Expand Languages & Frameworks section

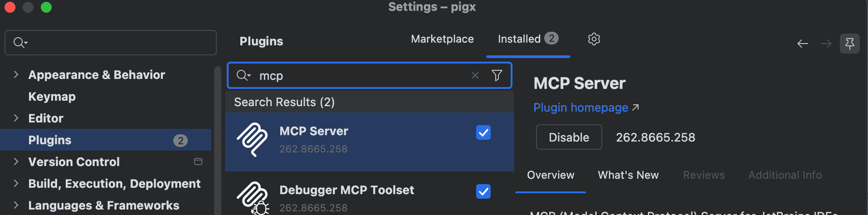[x=16, y=205]
